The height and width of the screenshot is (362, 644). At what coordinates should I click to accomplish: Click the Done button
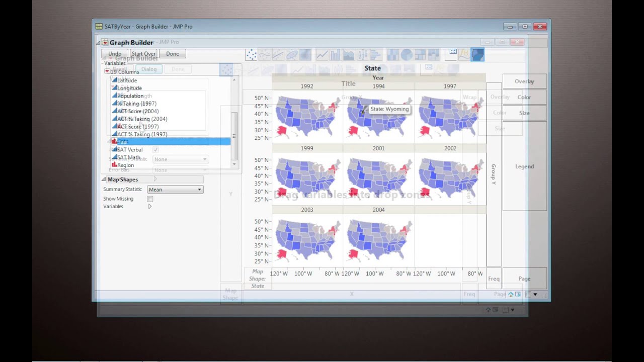pyautogui.click(x=173, y=54)
